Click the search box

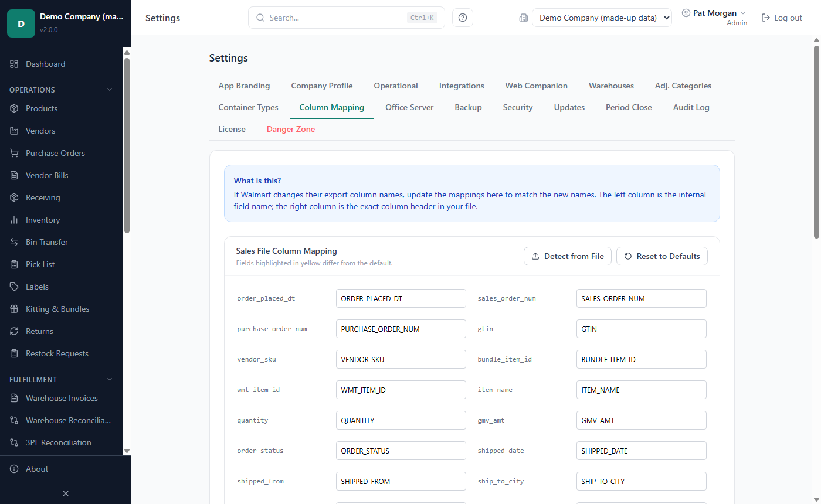coord(347,18)
